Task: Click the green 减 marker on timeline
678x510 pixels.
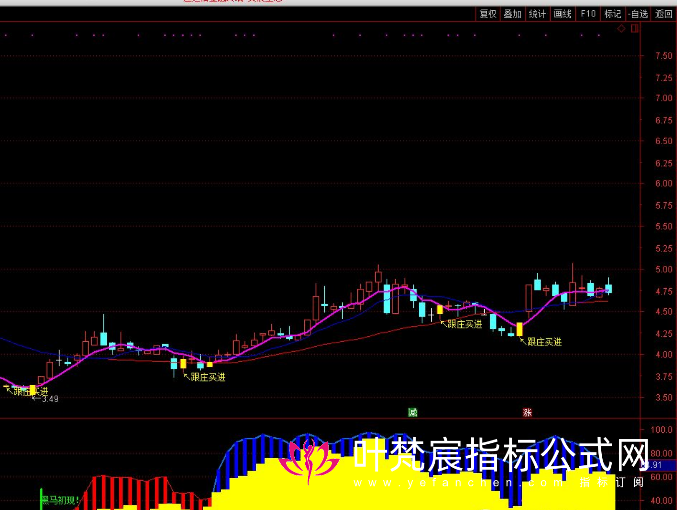Action: pos(413,412)
